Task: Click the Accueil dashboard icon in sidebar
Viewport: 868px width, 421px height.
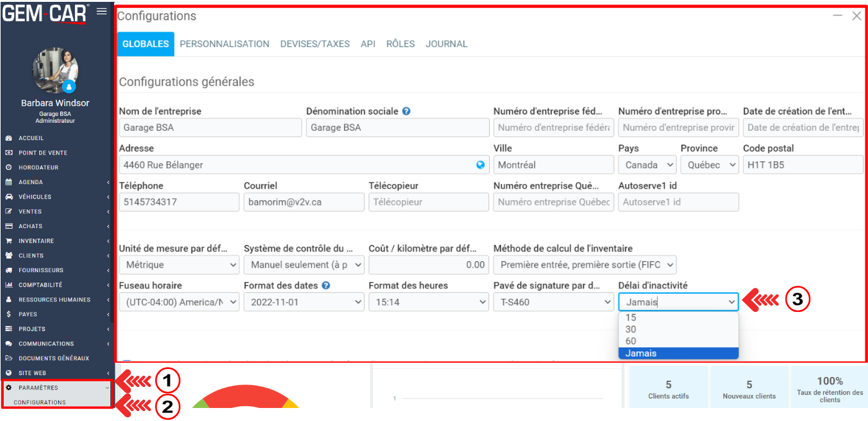Action: pos(9,138)
